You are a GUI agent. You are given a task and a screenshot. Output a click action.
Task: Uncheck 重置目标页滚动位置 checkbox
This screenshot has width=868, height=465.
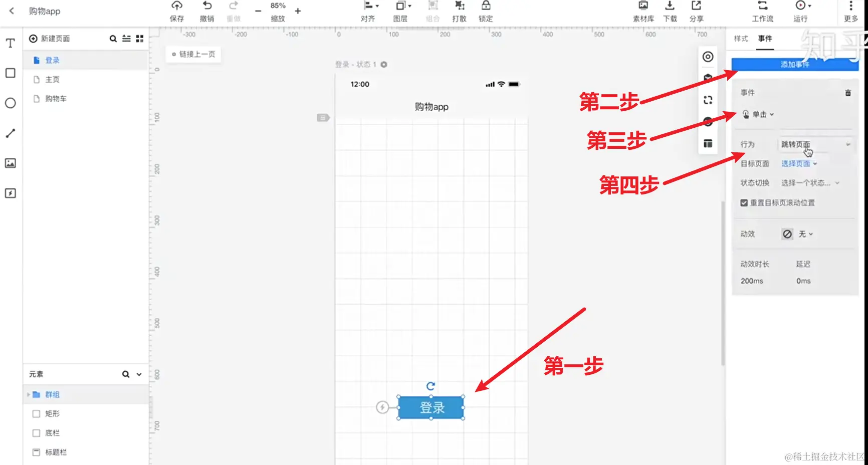click(x=744, y=202)
